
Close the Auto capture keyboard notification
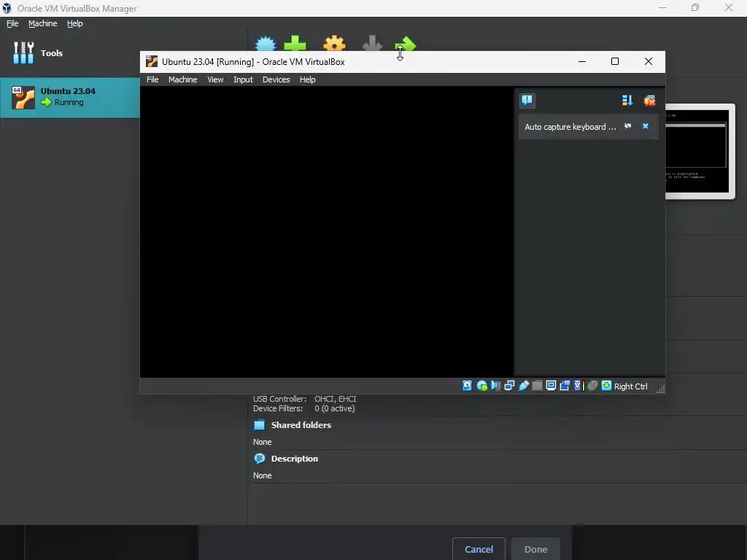(x=646, y=126)
